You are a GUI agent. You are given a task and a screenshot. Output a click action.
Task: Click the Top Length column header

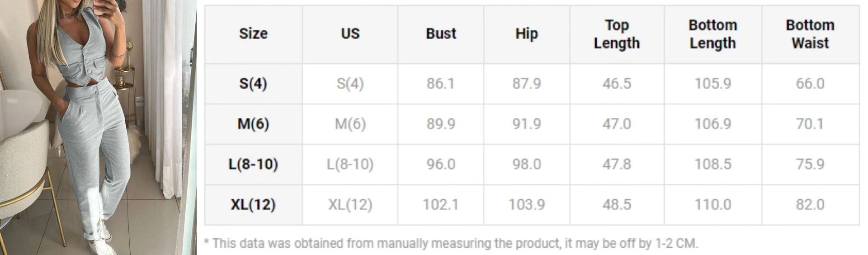(617, 34)
